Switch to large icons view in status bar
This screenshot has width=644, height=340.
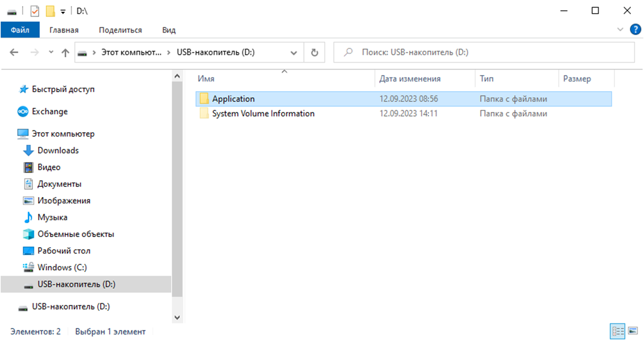click(x=633, y=331)
